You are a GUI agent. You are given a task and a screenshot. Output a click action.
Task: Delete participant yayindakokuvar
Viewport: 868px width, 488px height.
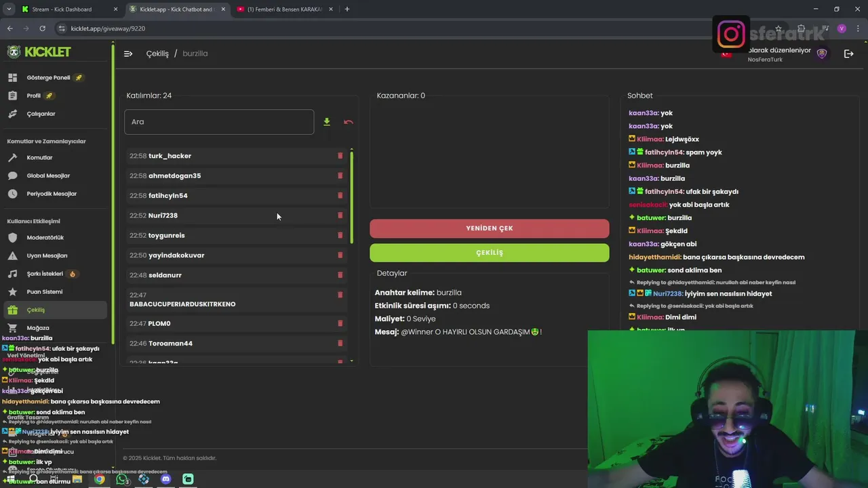click(x=340, y=255)
